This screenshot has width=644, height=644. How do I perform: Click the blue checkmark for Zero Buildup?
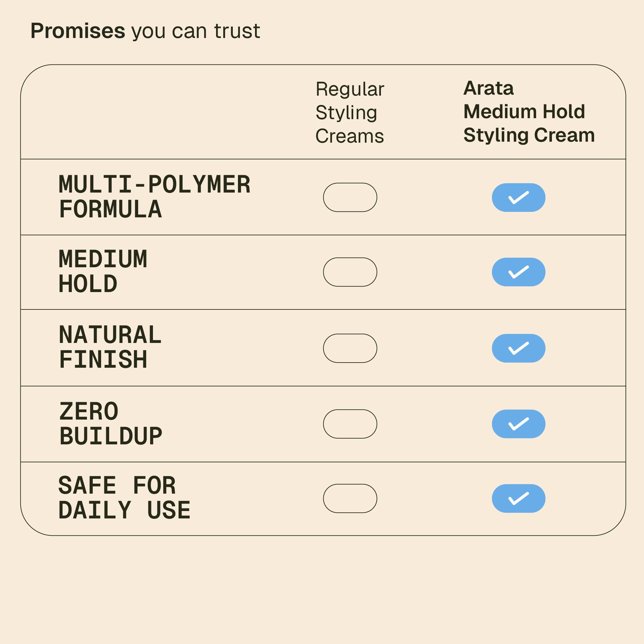[518, 424]
